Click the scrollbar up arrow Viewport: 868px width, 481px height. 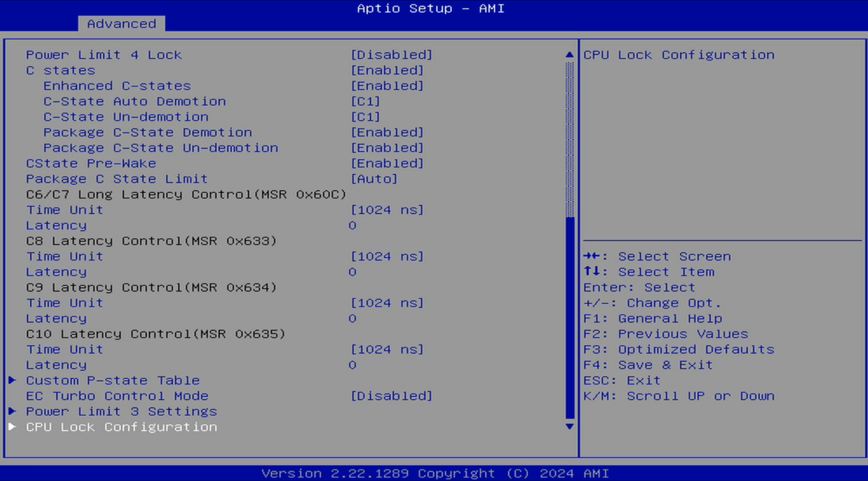coord(569,55)
